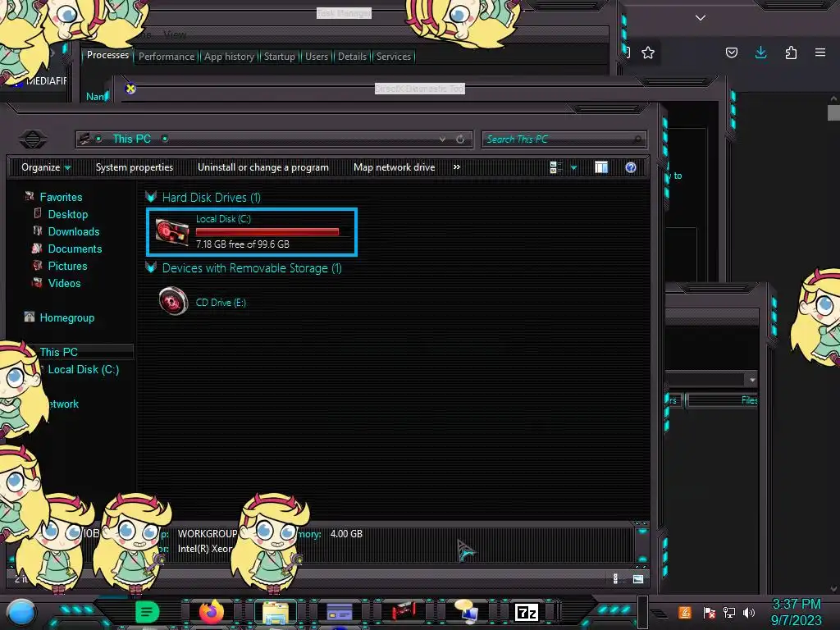Switch to Task Manager Services tab
Viewport: 840px width, 630px height.
pyautogui.click(x=394, y=57)
